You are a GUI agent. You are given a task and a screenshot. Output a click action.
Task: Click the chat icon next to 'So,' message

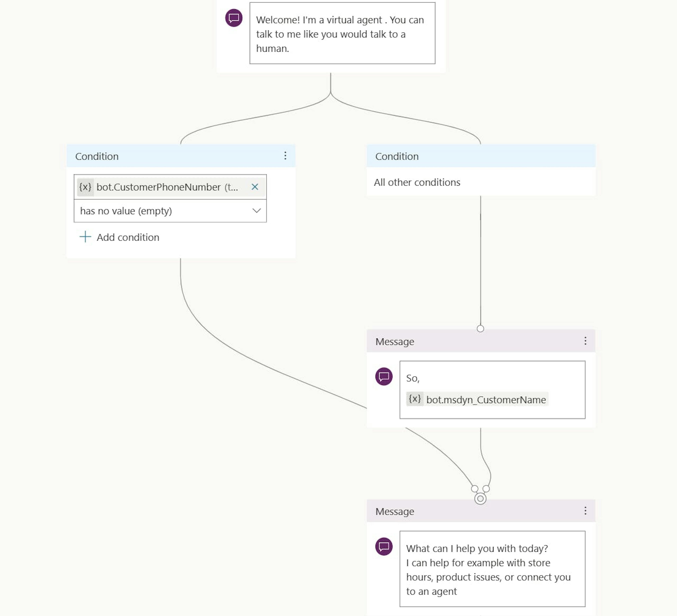[384, 376]
